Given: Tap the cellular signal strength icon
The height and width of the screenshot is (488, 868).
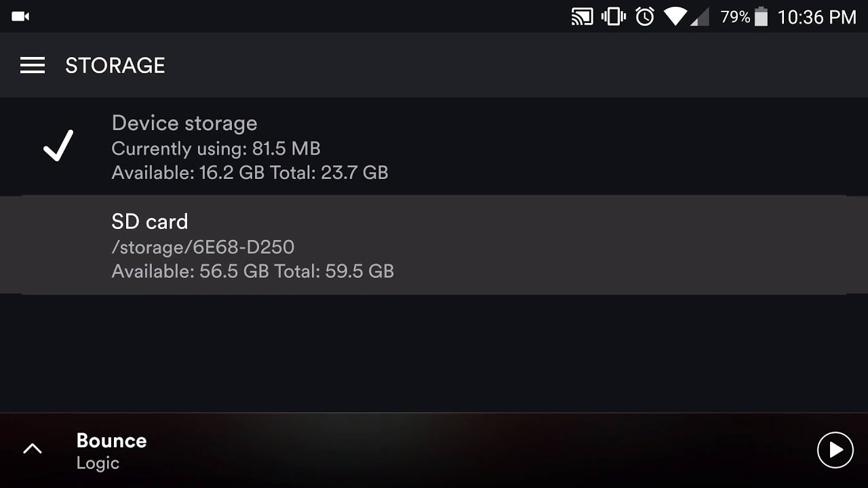Looking at the screenshot, I should click(x=698, y=17).
